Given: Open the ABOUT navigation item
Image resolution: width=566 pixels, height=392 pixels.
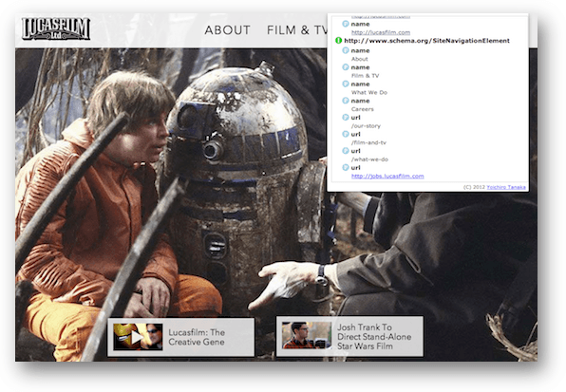Looking at the screenshot, I should click(x=227, y=30).
